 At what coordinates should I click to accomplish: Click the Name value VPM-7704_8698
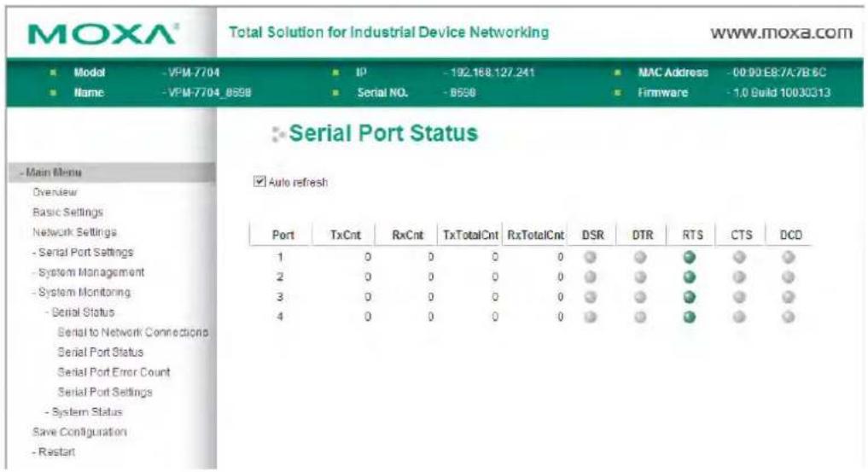(210, 92)
